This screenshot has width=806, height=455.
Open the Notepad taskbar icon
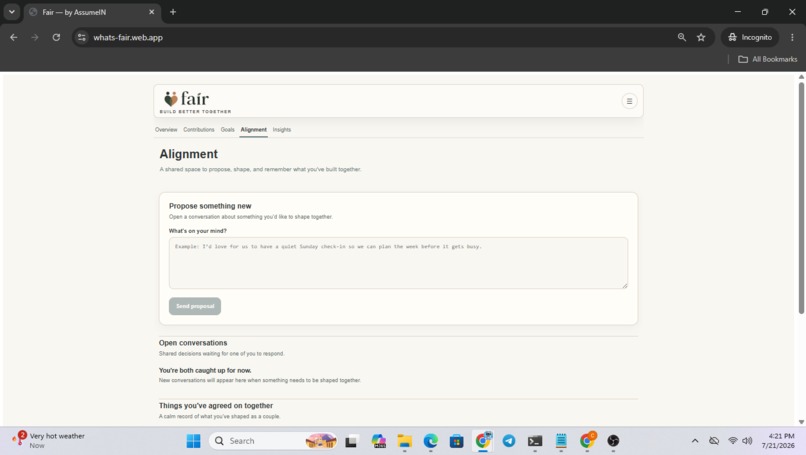[561, 441]
